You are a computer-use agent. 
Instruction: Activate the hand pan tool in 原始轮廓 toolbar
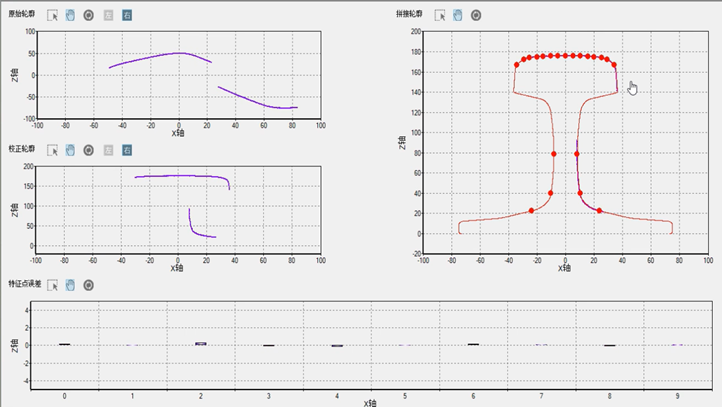pos(71,16)
